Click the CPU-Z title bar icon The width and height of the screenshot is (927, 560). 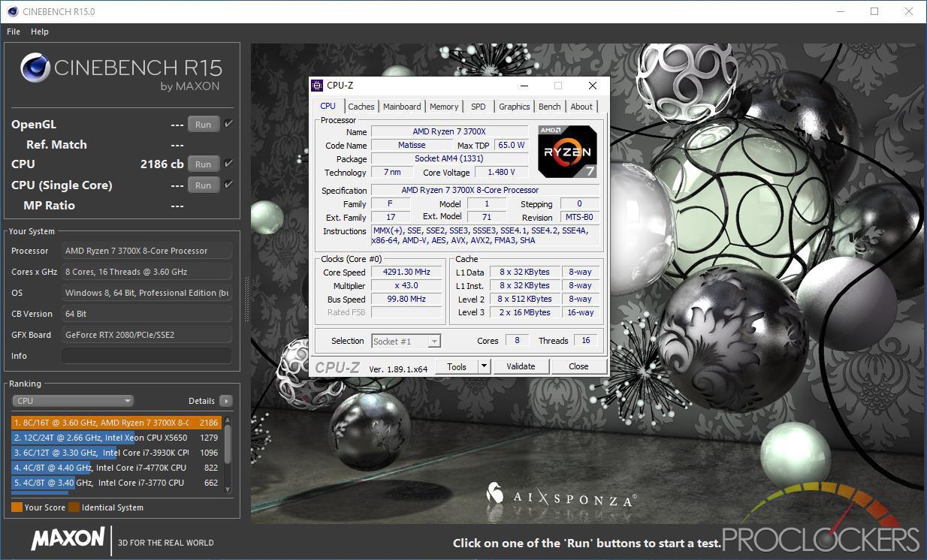tap(319, 86)
